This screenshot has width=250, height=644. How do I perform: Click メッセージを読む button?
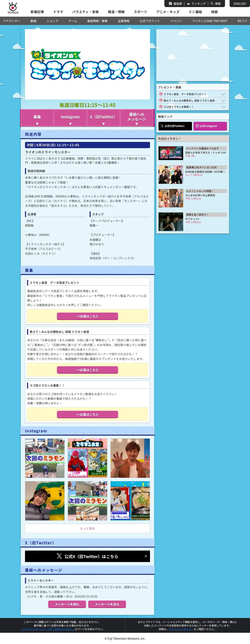click(x=67, y=604)
